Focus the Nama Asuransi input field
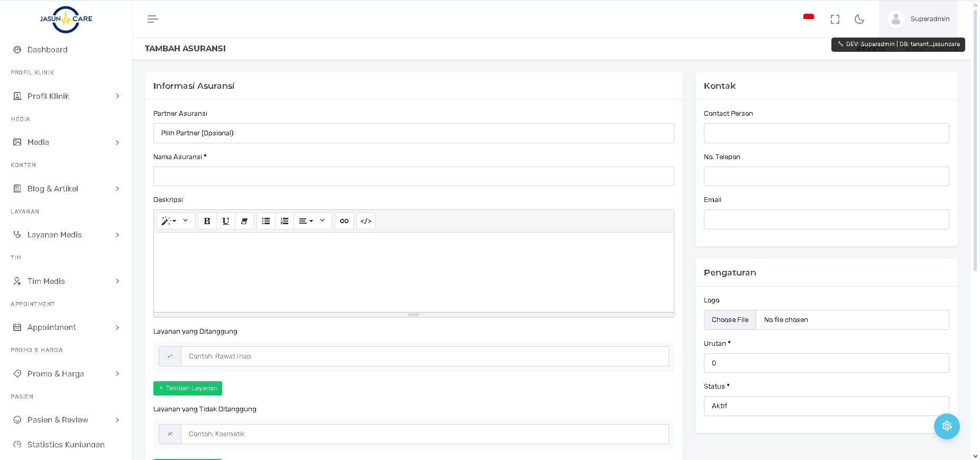Image resolution: width=980 pixels, height=460 pixels. click(413, 177)
